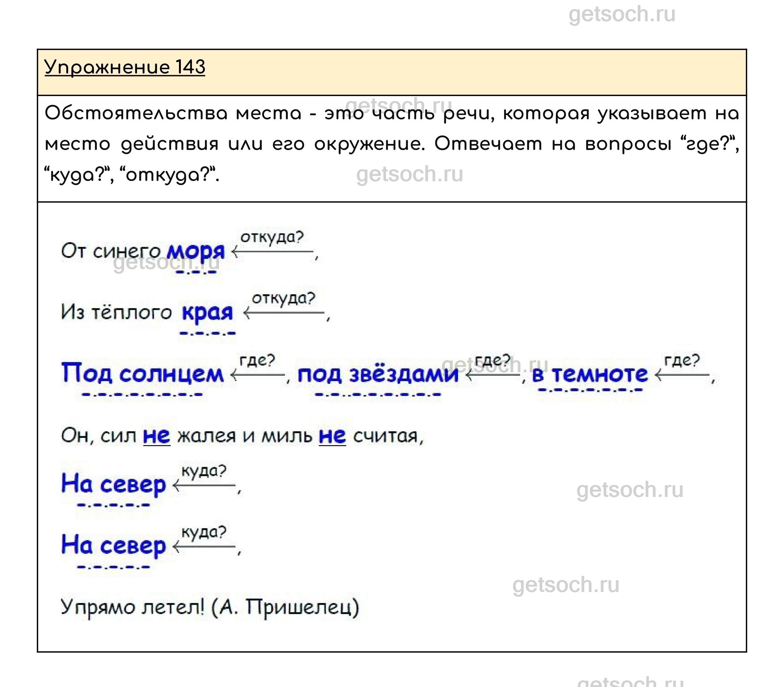The image size is (784, 687).
Task: Click the text "Упрямо летел!"
Action: pos(133,607)
